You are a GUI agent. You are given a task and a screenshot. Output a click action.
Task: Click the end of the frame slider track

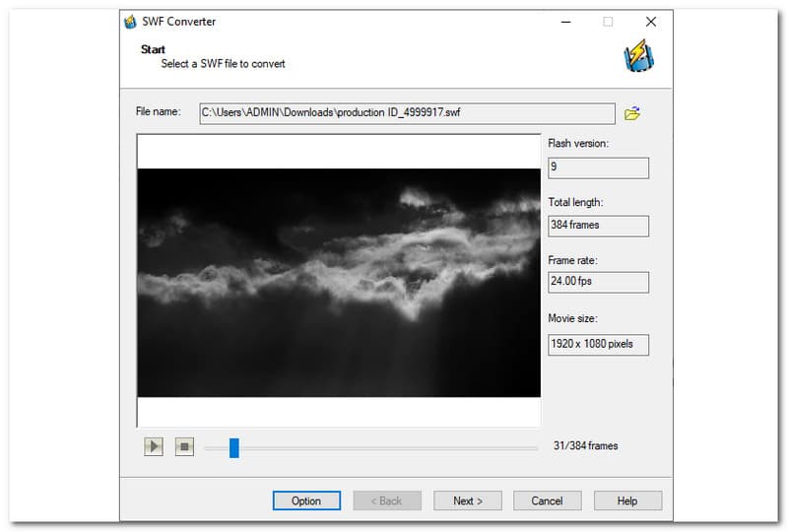click(x=536, y=447)
